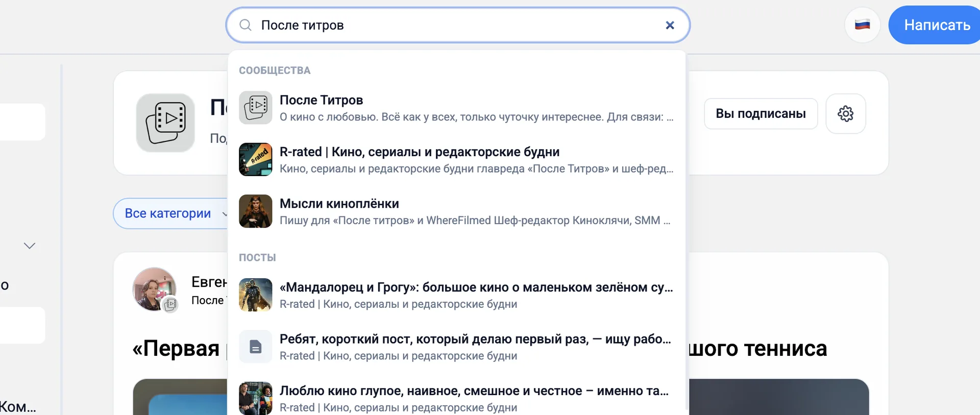
Task: Open the R-rated community avatar in results
Action: click(255, 159)
